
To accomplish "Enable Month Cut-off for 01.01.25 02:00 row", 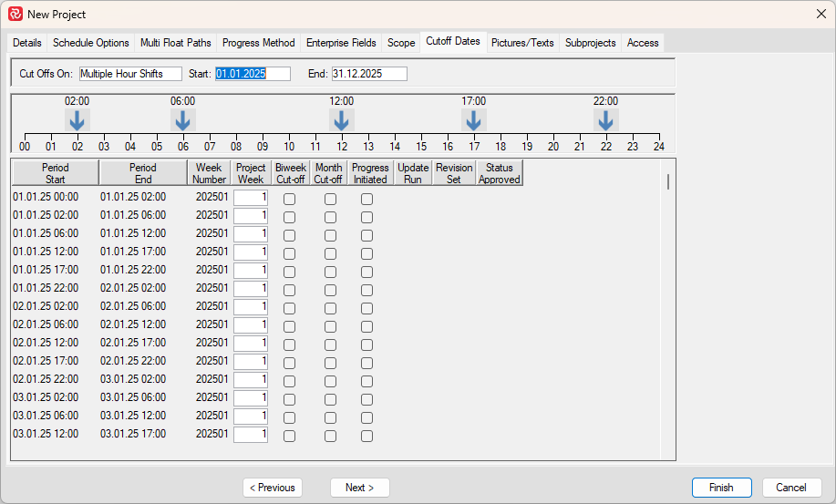I will [330, 217].
